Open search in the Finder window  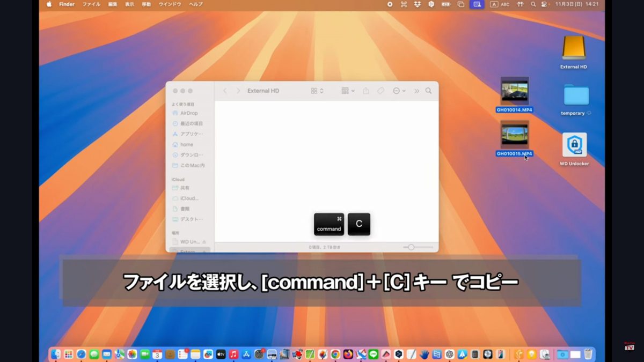coord(428,91)
